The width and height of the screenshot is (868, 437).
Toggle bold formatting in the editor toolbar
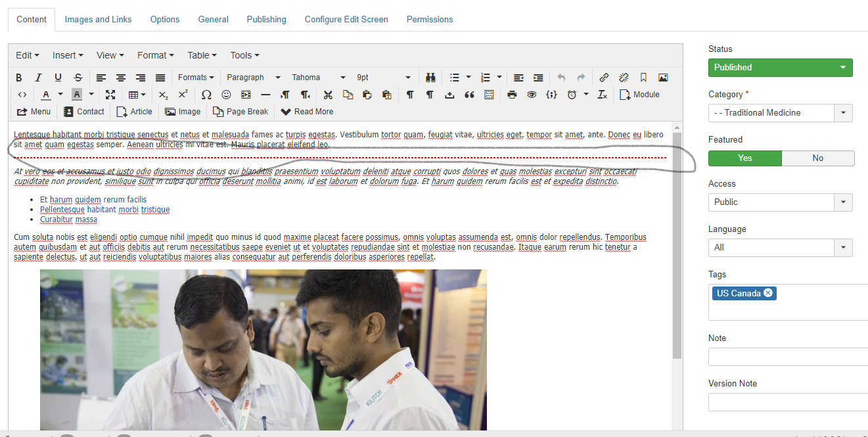pyautogui.click(x=19, y=78)
